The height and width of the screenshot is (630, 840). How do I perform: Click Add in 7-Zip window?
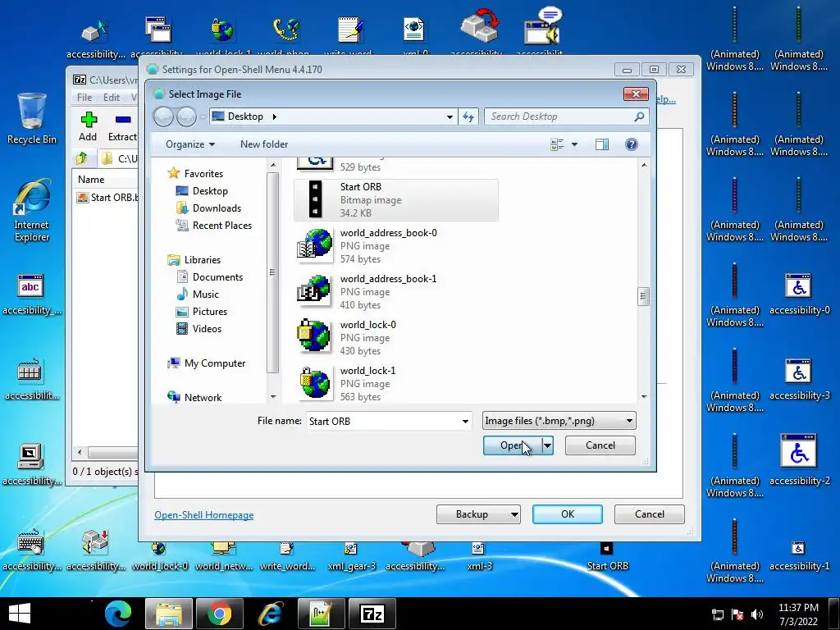coord(88,127)
